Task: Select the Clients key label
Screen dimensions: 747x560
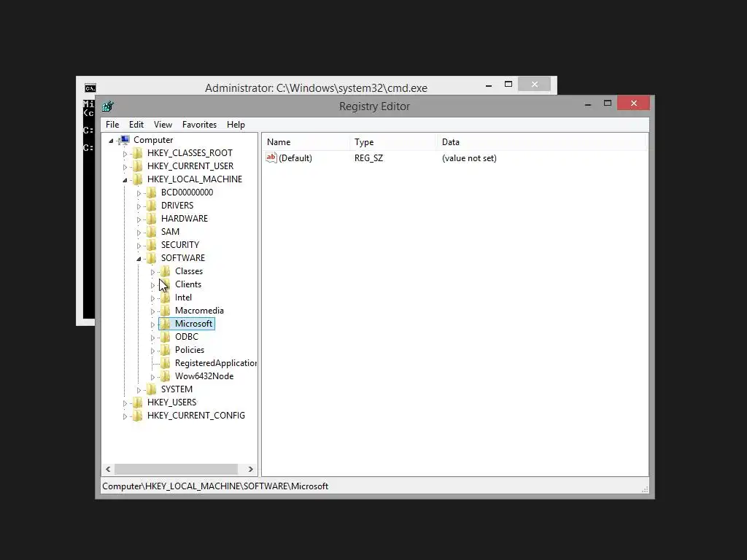Action: (x=188, y=284)
